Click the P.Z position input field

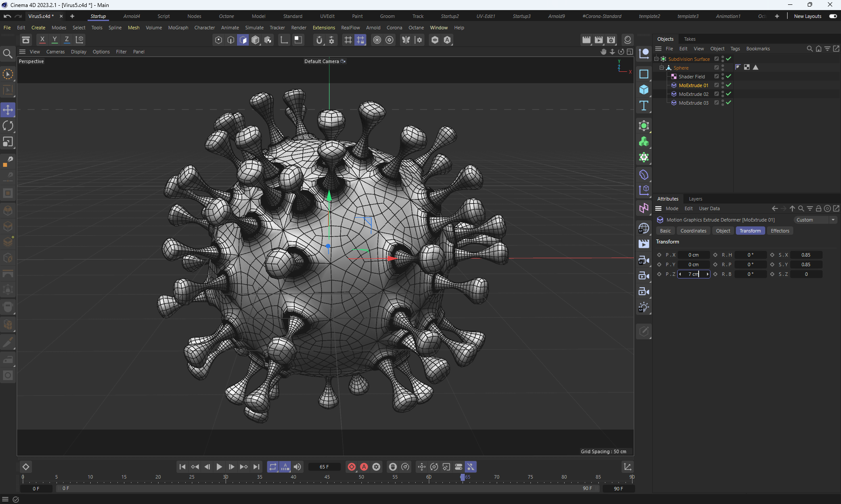[693, 274]
